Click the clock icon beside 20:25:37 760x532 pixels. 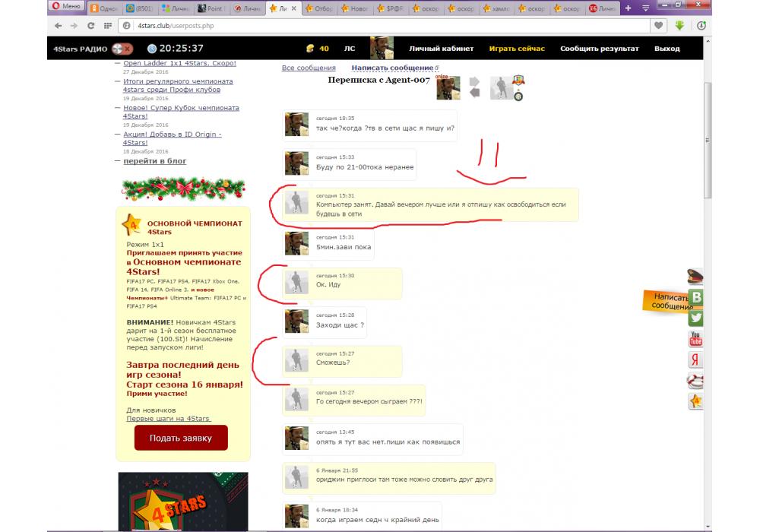click(x=152, y=49)
